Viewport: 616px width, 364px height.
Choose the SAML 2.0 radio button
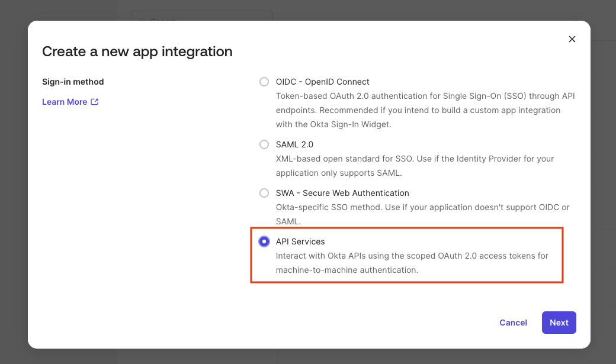[x=264, y=144]
